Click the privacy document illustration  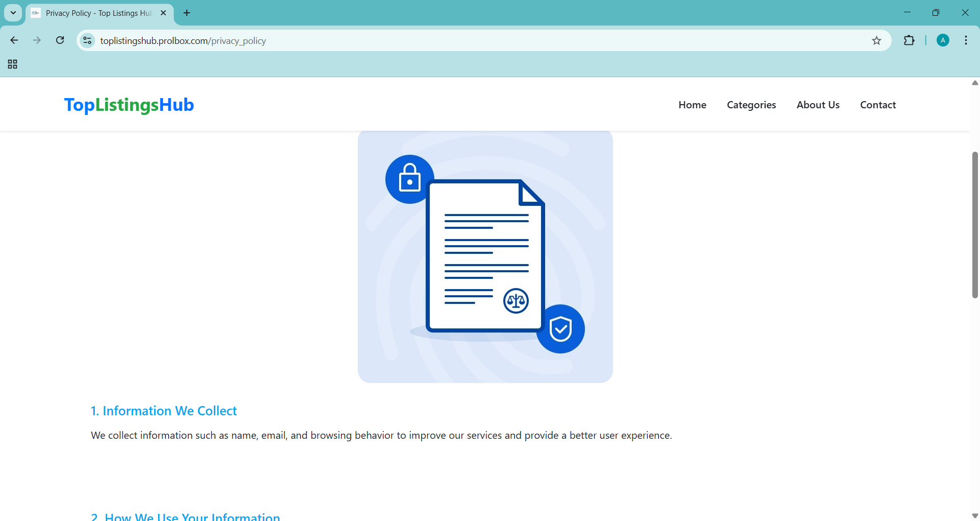(485, 256)
